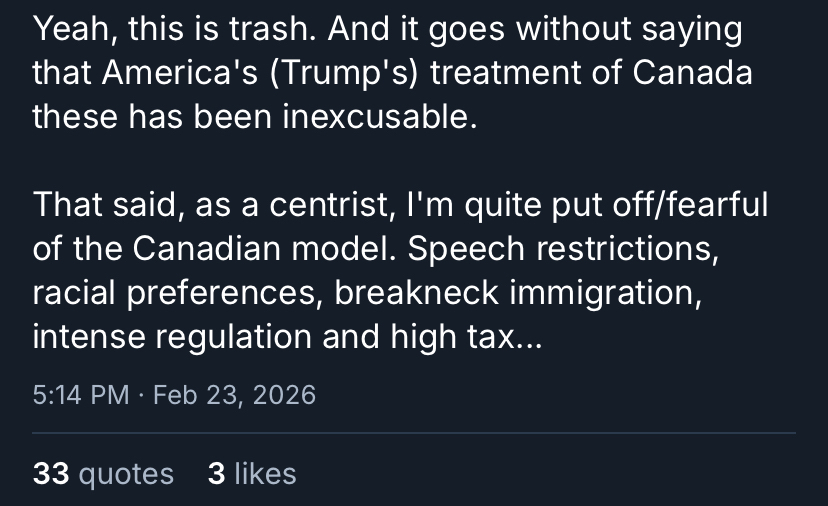Click the number 3 in like count
This screenshot has width=828, height=506.
(x=216, y=473)
